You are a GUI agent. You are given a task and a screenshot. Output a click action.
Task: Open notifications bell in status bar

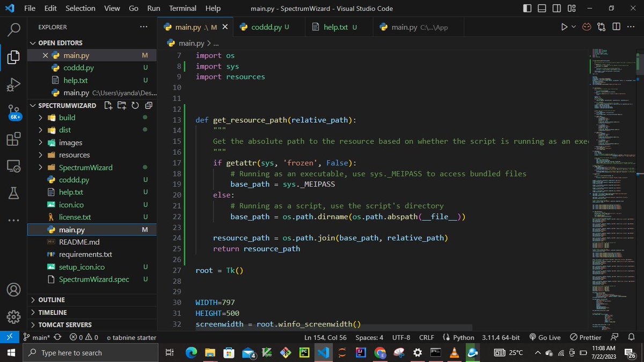point(632,337)
